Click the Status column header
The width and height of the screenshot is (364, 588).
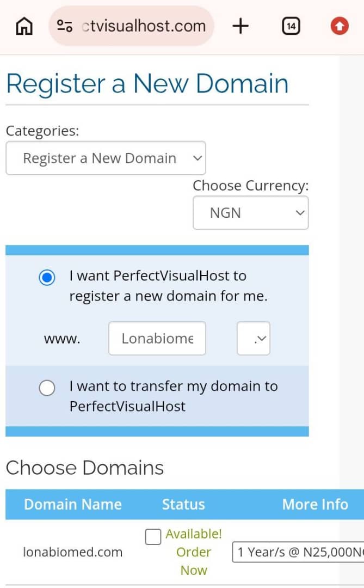coord(183,504)
